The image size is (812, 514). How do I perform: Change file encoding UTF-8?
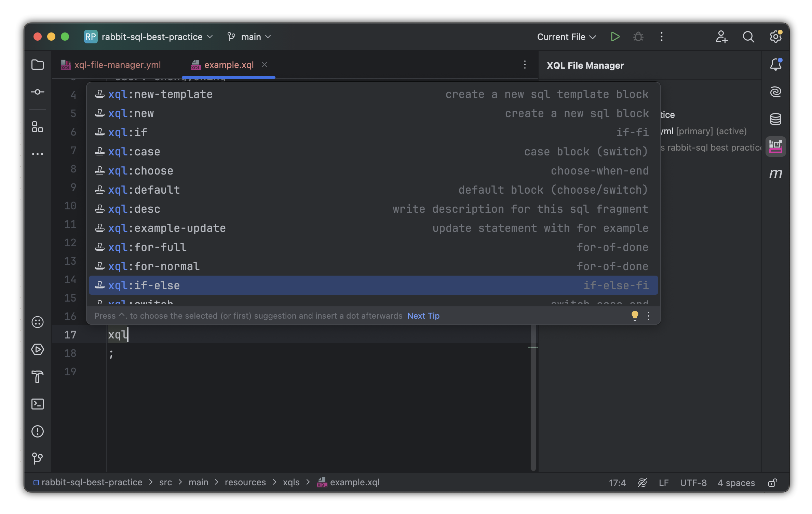693,483
